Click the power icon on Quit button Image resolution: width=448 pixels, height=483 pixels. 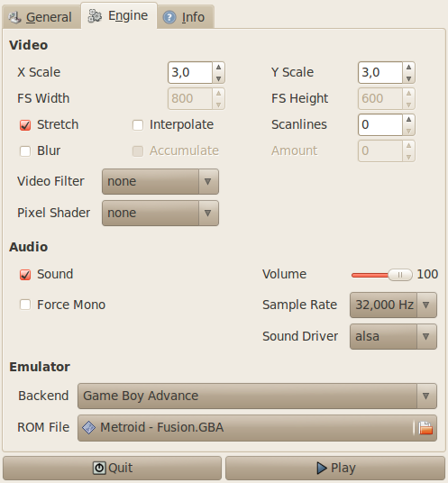pyautogui.click(x=99, y=468)
